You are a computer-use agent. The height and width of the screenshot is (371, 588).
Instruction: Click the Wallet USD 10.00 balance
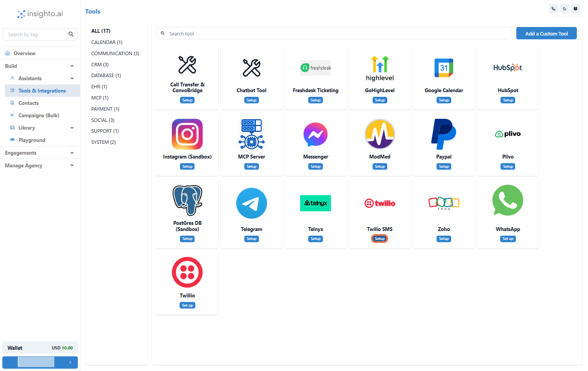40,348
